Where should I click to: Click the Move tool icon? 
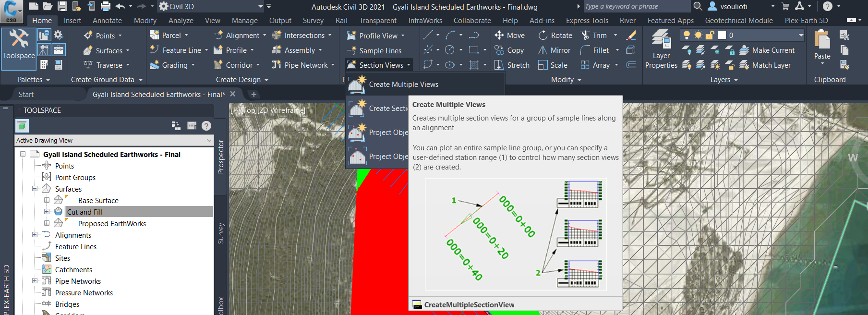point(499,36)
